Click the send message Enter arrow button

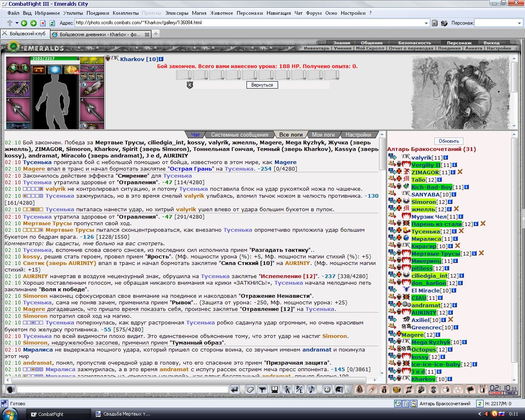[x=234, y=390]
